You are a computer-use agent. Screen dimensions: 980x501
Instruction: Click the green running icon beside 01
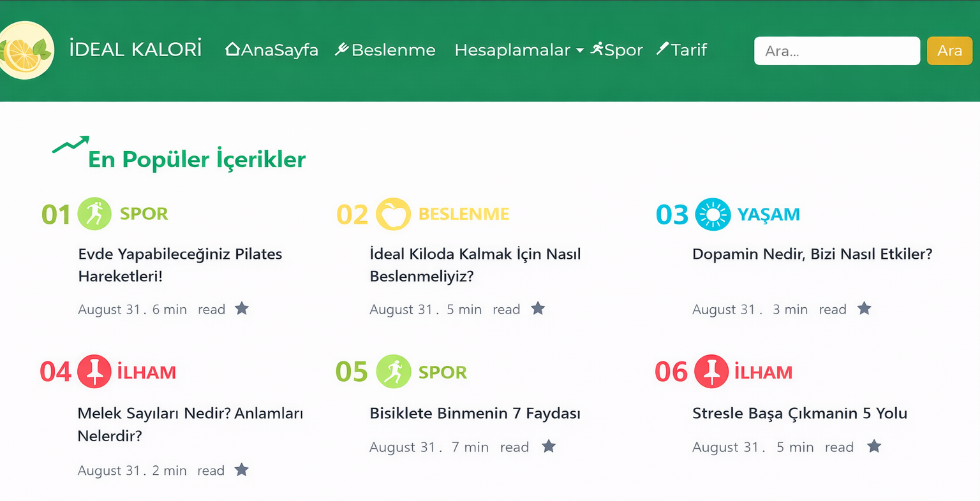pyautogui.click(x=94, y=214)
